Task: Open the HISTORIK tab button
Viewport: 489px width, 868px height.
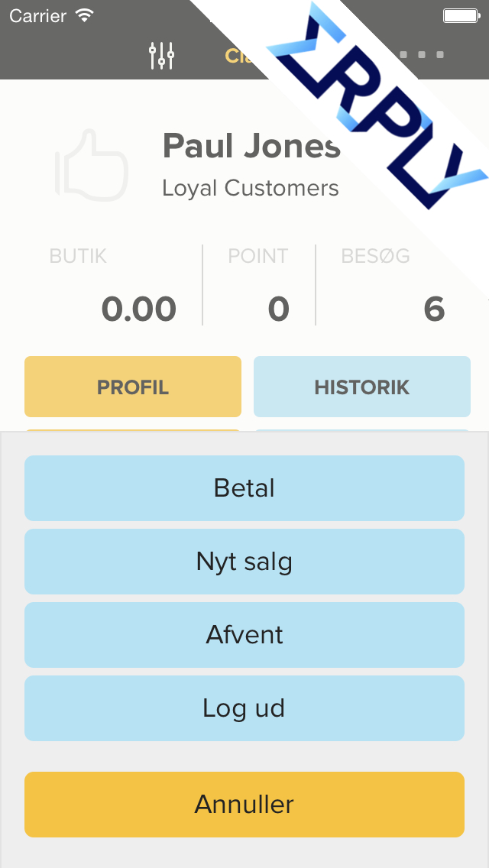Action: coord(362,387)
